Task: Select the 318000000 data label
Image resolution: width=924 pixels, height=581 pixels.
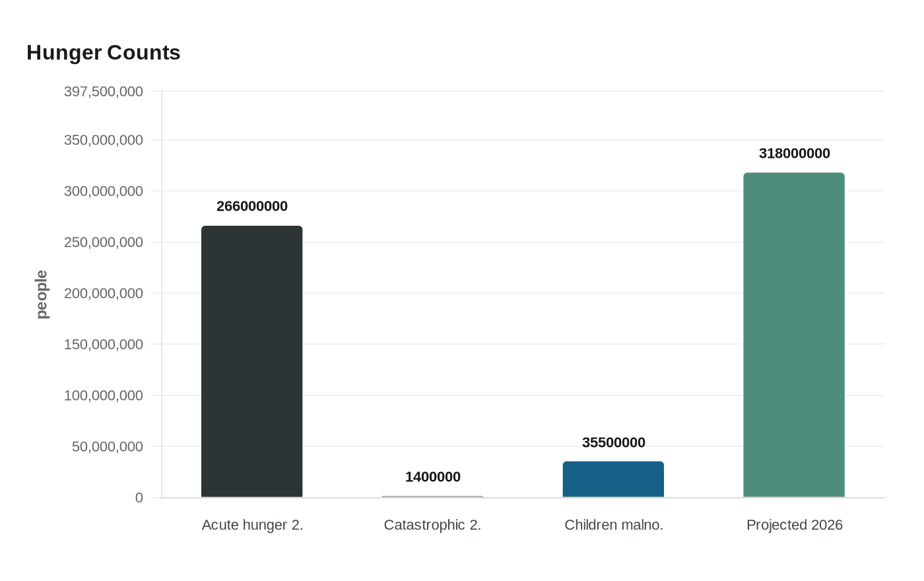Action: click(x=795, y=154)
